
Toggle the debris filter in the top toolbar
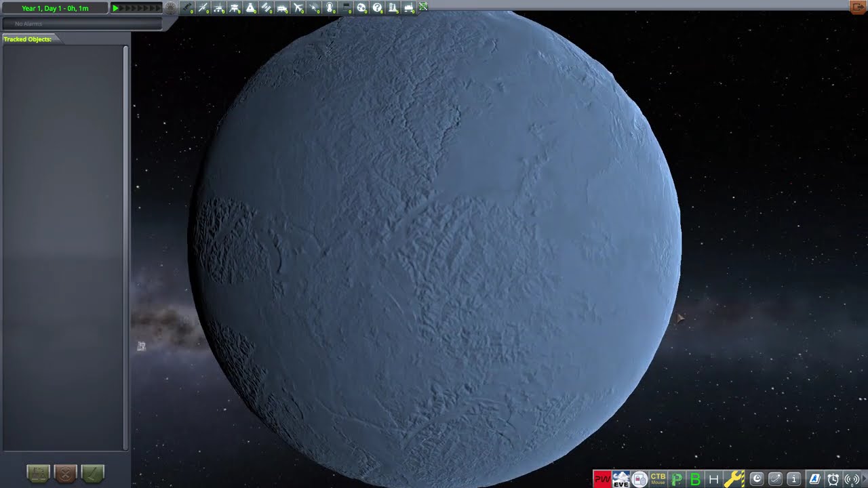pos(186,8)
